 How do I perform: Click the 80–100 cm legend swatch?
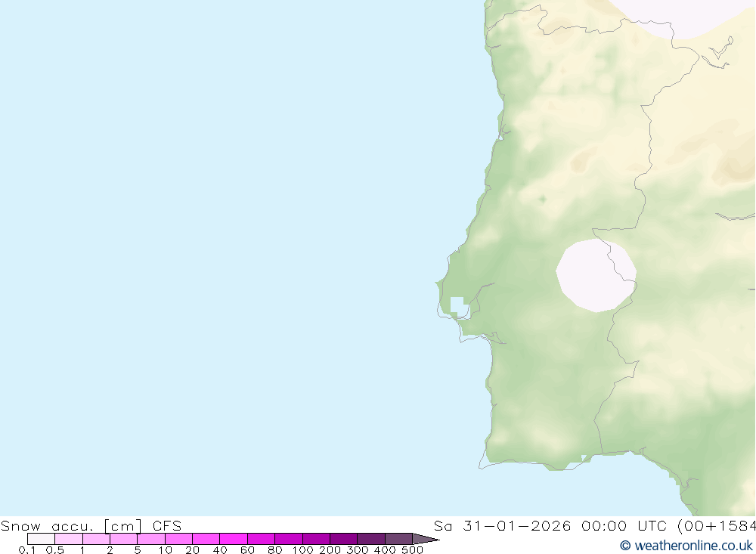pos(289,539)
